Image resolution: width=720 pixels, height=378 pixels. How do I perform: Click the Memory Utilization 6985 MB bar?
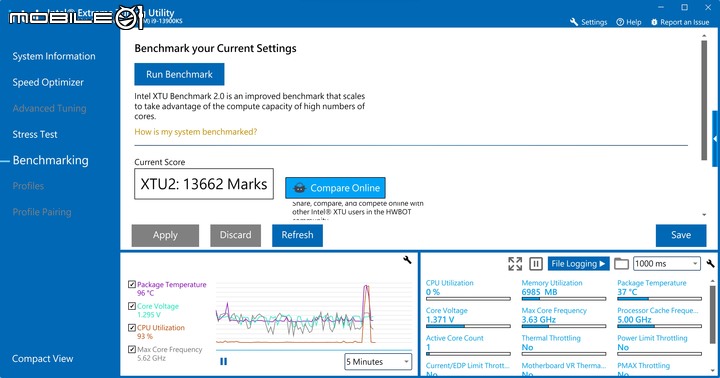(x=563, y=299)
